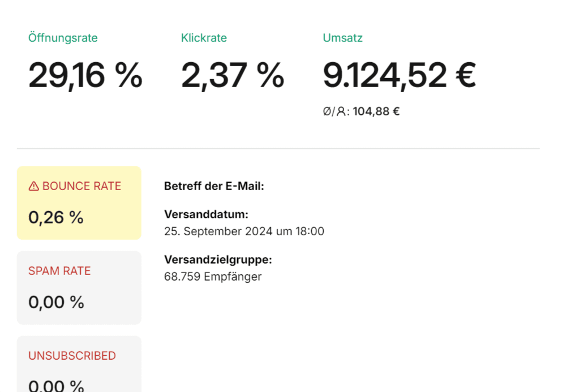The width and height of the screenshot is (579, 392).
Task: Click the bounce rate warning triangle icon
Action: pos(33,186)
